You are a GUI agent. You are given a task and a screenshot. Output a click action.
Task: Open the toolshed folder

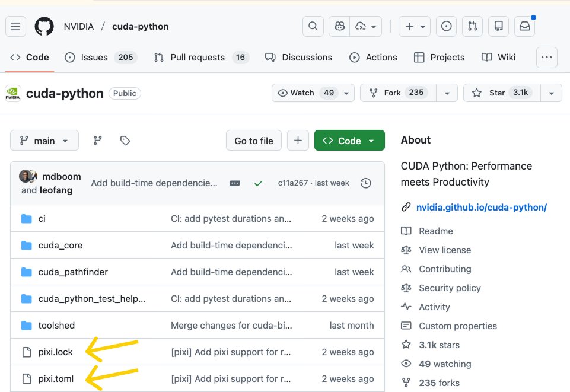(x=56, y=326)
